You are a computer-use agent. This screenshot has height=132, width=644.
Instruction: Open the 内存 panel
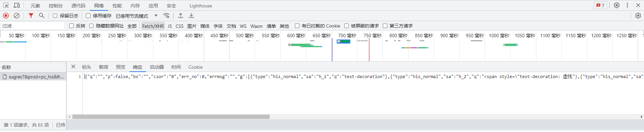pos(135,6)
